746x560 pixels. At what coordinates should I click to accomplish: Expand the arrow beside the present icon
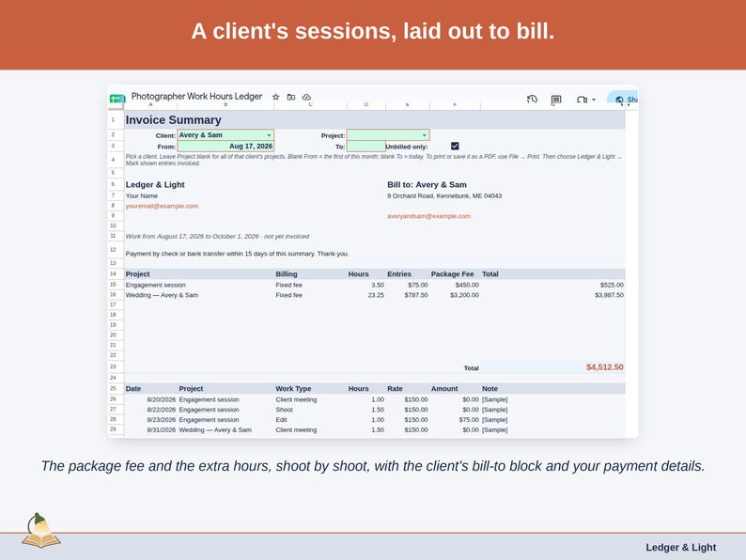[594, 100]
